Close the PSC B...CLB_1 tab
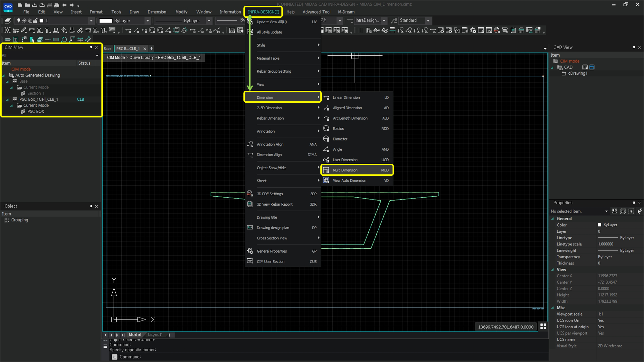This screenshot has width=644, height=362. click(x=145, y=49)
